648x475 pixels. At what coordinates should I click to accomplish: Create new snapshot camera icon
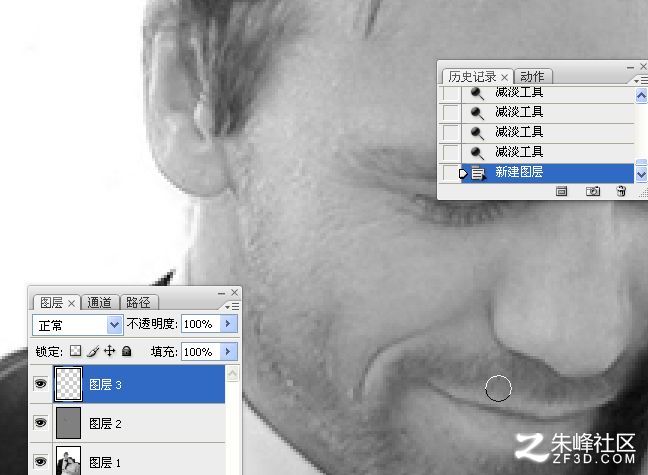coord(593,191)
